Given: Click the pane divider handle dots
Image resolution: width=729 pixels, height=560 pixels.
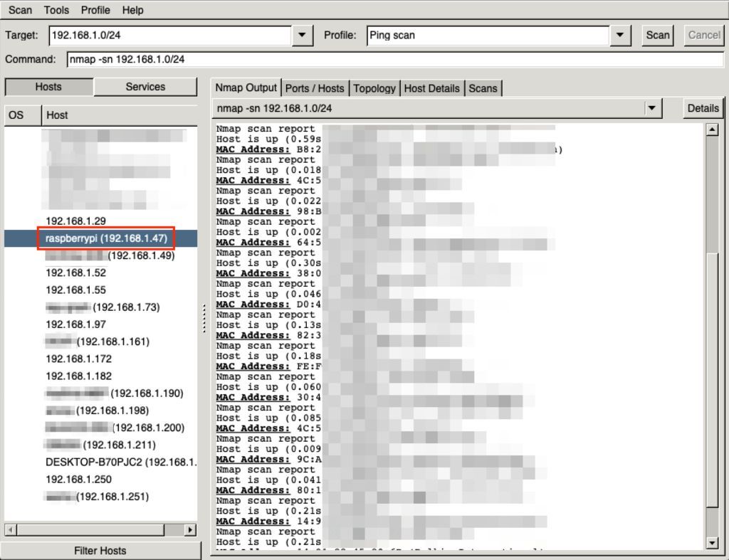Looking at the screenshot, I should click(204, 318).
